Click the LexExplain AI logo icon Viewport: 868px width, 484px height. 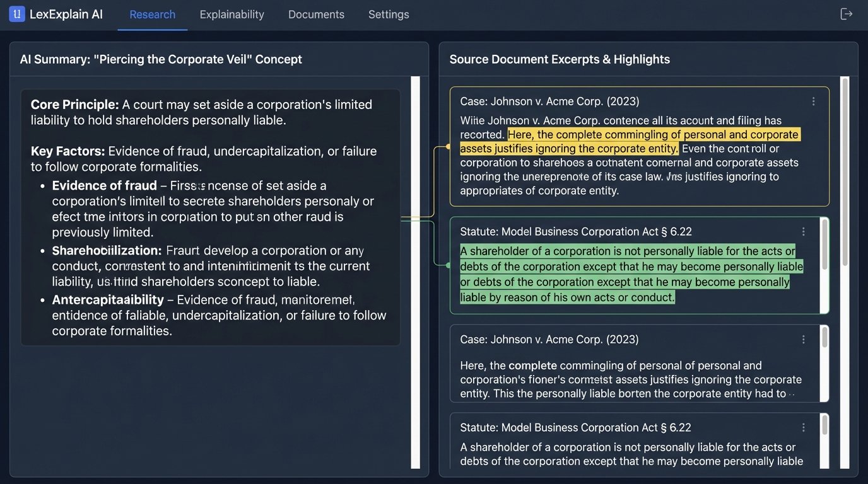tap(16, 13)
